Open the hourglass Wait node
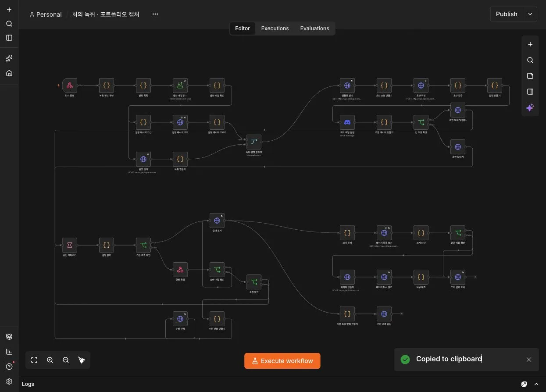This screenshot has width=546, height=392. [70, 245]
